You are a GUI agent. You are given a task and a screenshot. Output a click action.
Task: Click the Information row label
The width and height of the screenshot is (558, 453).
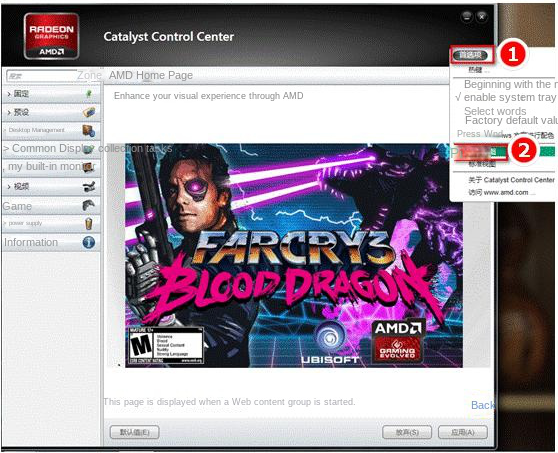pyautogui.click(x=31, y=242)
